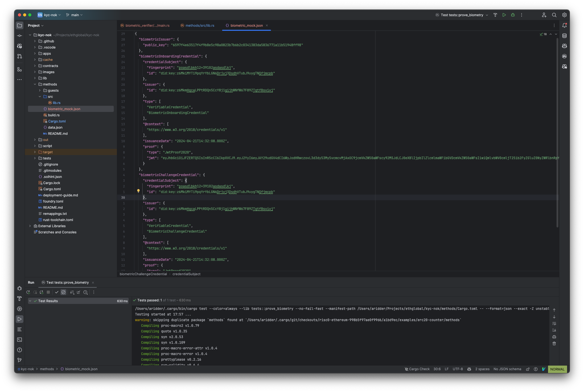584x392 pixels.
Task: Clear all console output trash icon
Action: [x=554, y=343]
